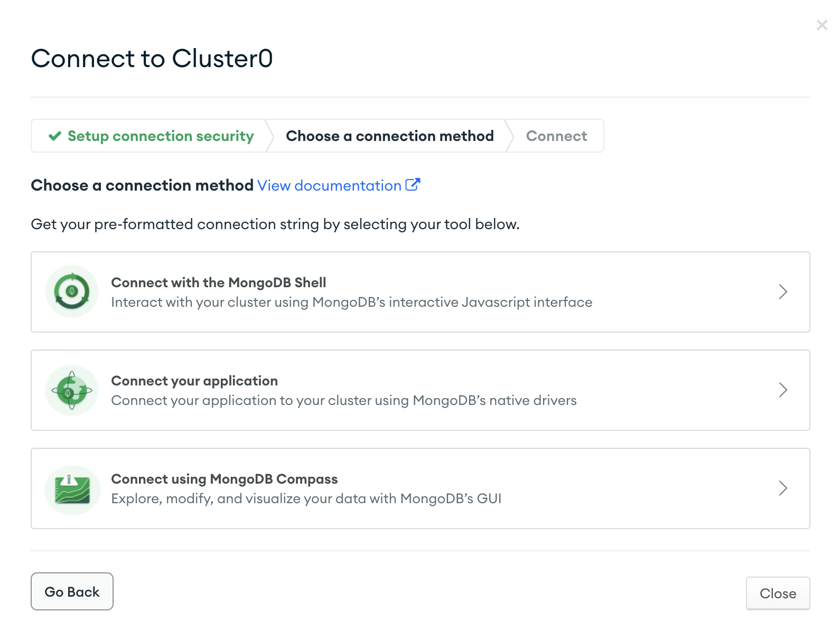Viewport: 840px width, 641px height.
Task: Click the Connect your application globe icon
Action: (x=71, y=390)
